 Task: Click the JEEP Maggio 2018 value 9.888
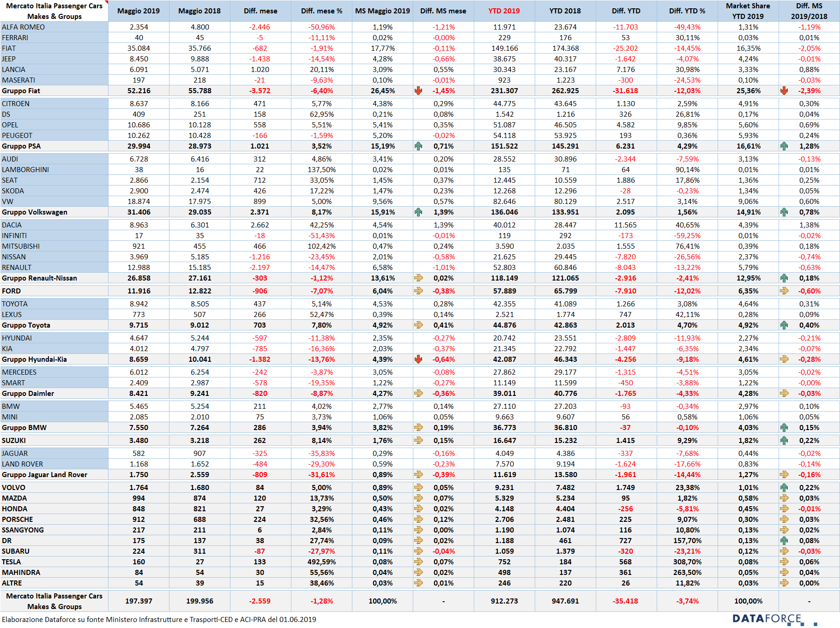pos(199,59)
